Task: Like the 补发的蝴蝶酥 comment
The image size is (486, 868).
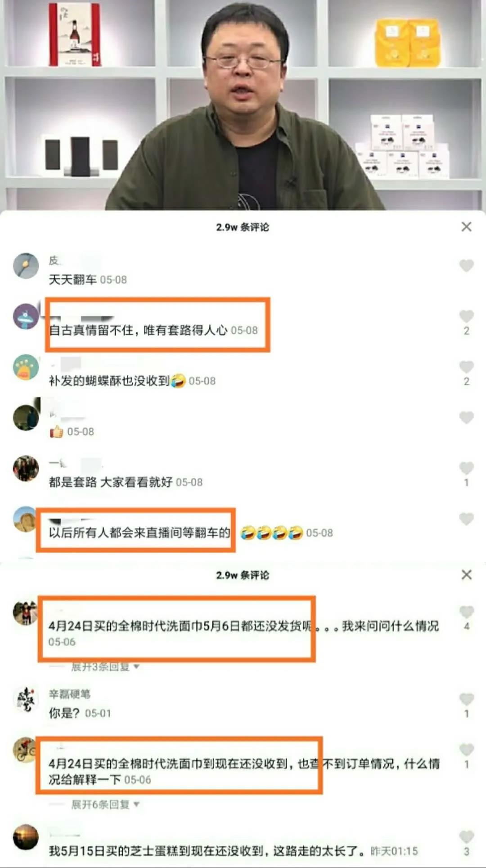Action: pos(467,367)
